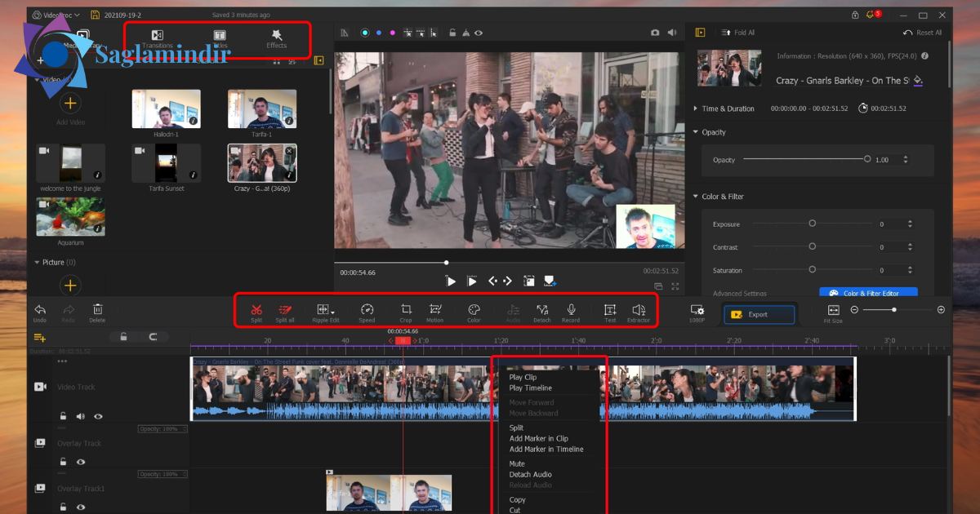This screenshot has width=980, height=514.
Task: Mute the Video Track audio
Action: coord(80,416)
